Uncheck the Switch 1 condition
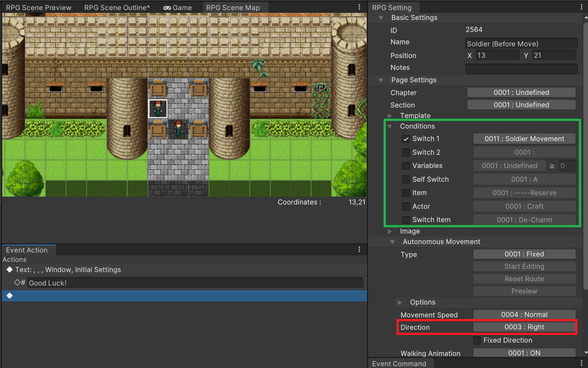 406,139
